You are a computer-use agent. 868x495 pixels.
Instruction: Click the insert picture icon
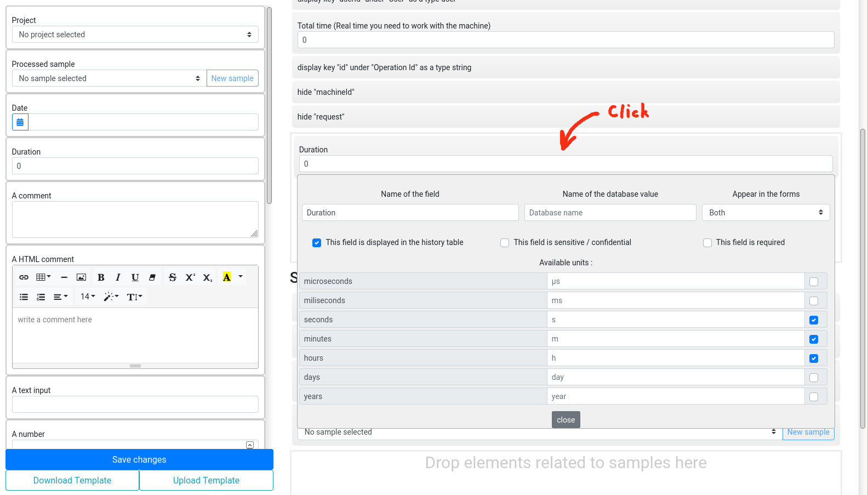tap(81, 277)
